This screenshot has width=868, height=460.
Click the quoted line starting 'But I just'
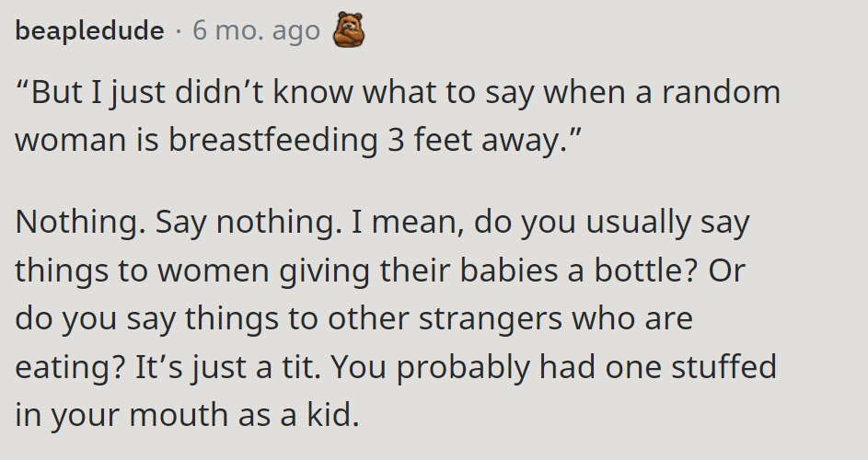pos(398,92)
